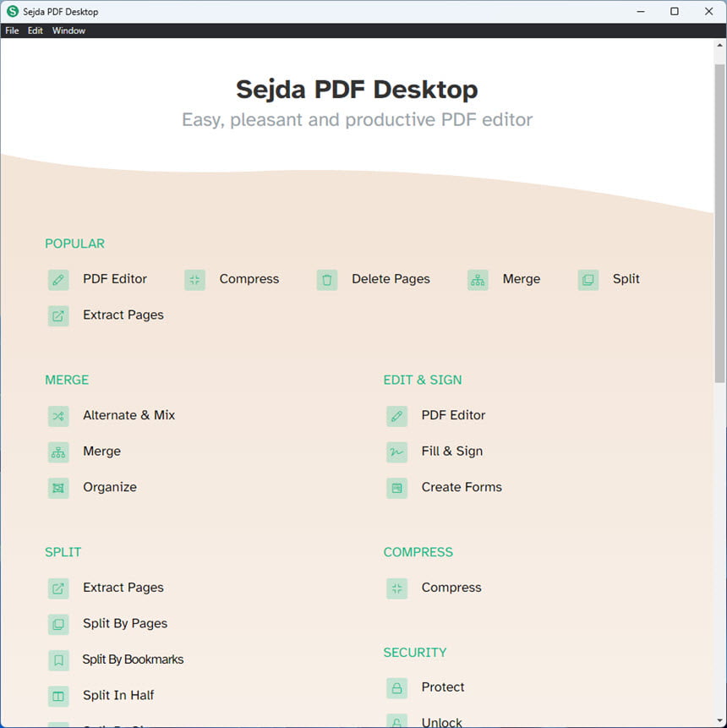Launch Compress tool in Popular section
Viewport: 727px width, 728px height.
point(249,279)
